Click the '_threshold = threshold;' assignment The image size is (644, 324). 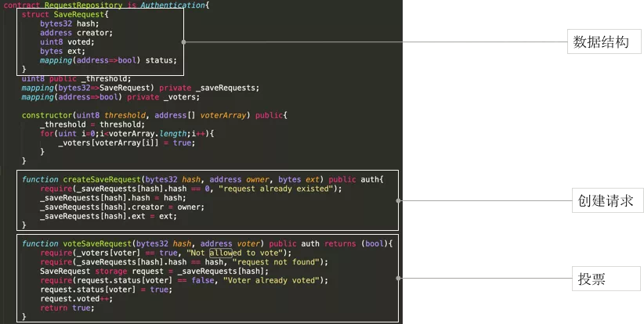[x=92, y=124]
